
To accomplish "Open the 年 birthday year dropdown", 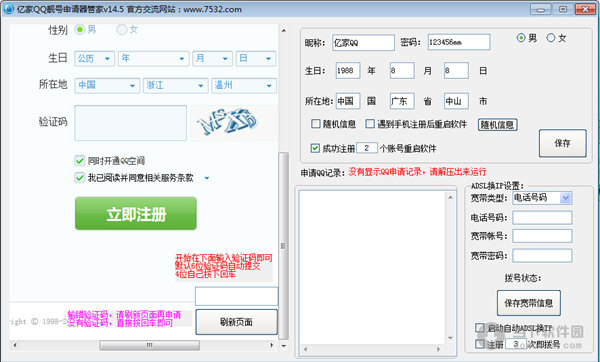I will coord(153,59).
